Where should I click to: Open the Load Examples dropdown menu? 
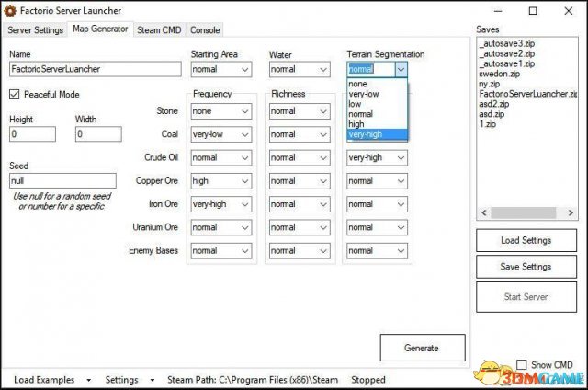tap(51, 380)
